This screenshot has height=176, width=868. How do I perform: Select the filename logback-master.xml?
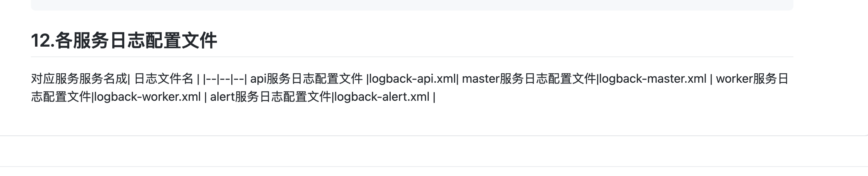tap(653, 79)
